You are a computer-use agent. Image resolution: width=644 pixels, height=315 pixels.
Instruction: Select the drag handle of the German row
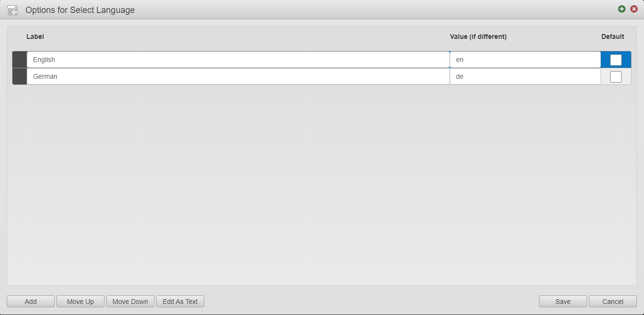pos(19,76)
